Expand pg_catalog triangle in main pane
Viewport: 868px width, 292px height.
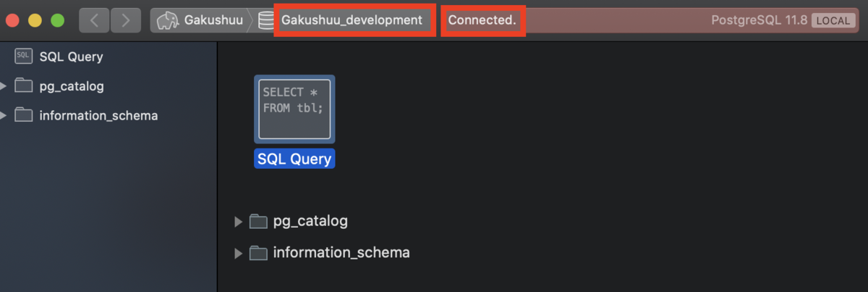[x=239, y=221]
